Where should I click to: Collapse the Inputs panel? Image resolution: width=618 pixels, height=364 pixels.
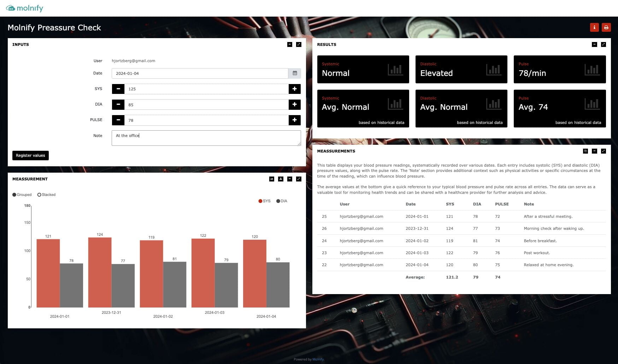click(290, 44)
